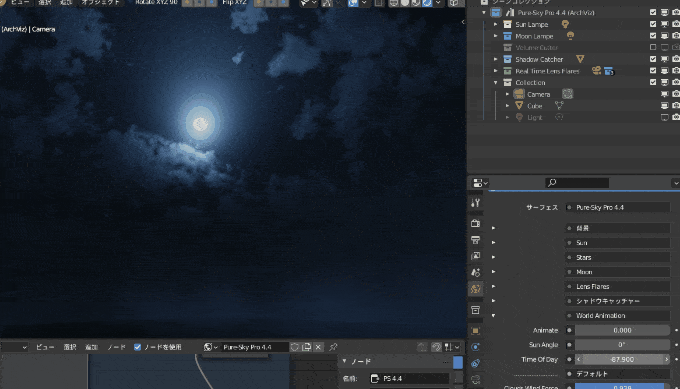
Task: Hide the Cube object in viewport
Action: pyautogui.click(x=664, y=105)
